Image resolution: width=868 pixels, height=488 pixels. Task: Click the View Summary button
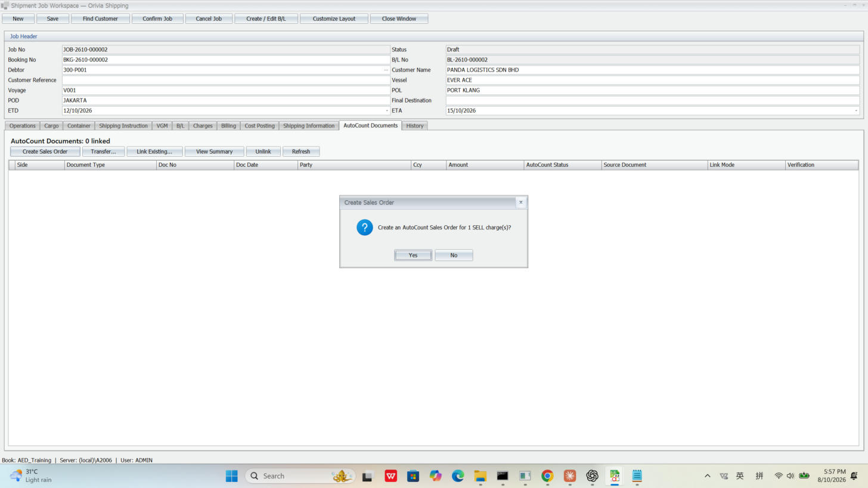pos(215,151)
